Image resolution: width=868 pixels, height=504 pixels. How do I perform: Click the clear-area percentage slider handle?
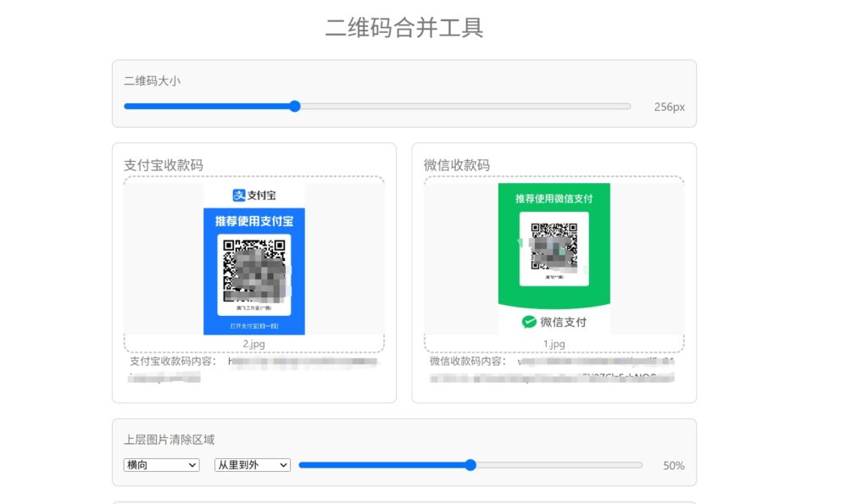[x=470, y=465]
